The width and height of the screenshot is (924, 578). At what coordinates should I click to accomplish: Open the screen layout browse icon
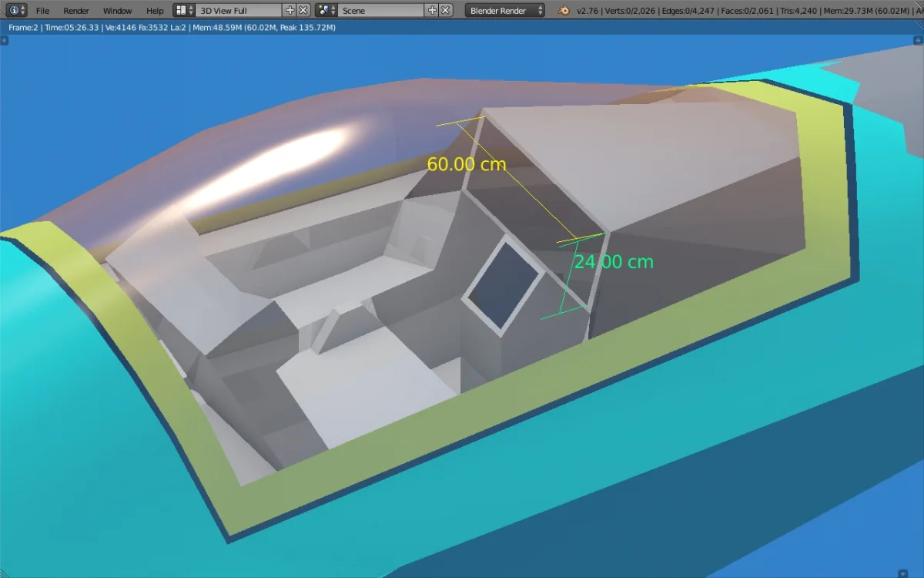point(183,11)
